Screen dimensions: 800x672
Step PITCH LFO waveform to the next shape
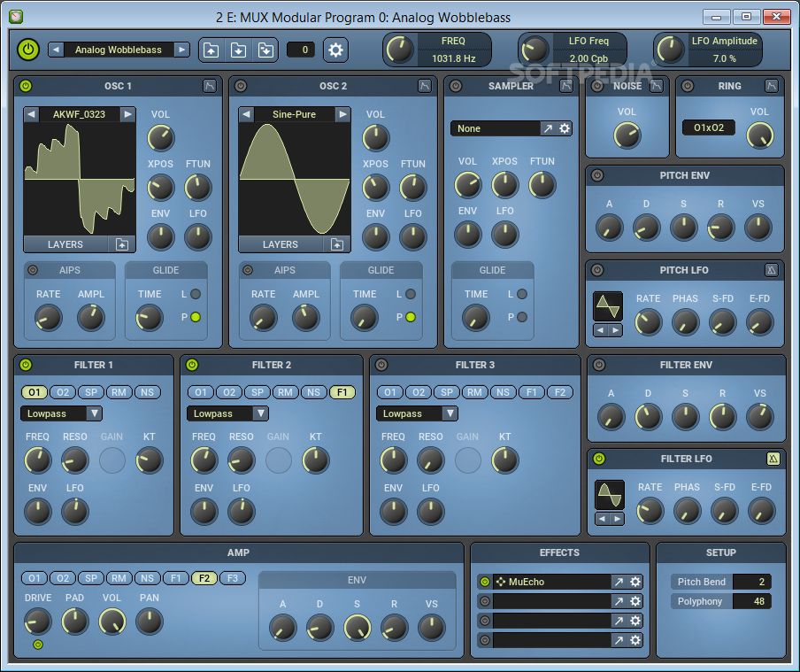coord(616,330)
